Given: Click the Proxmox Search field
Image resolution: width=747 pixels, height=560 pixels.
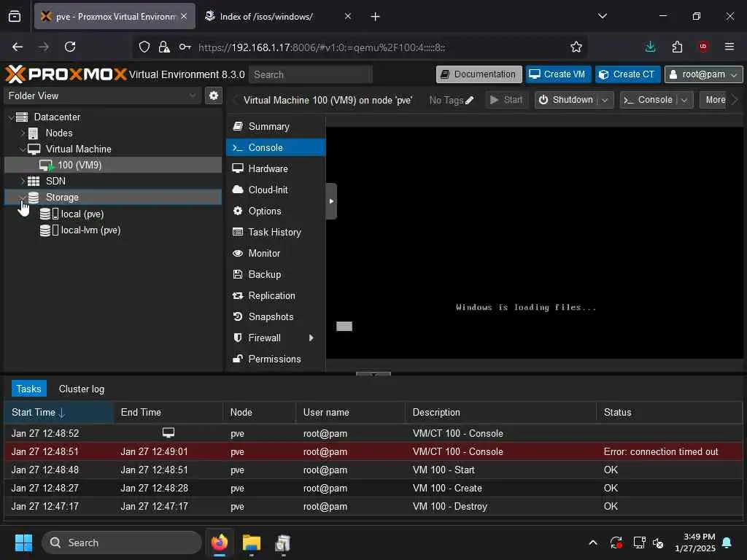Looking at the screenshot, I should (311, 75).
